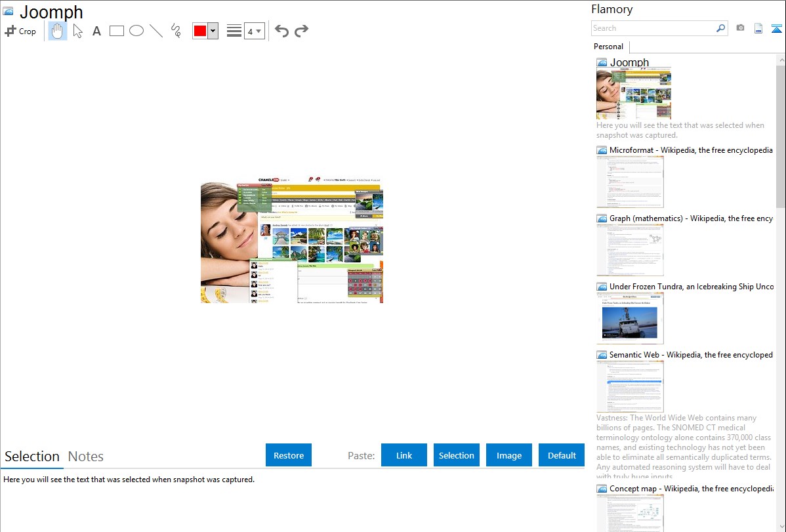Click into the Flamory search field

653,28
